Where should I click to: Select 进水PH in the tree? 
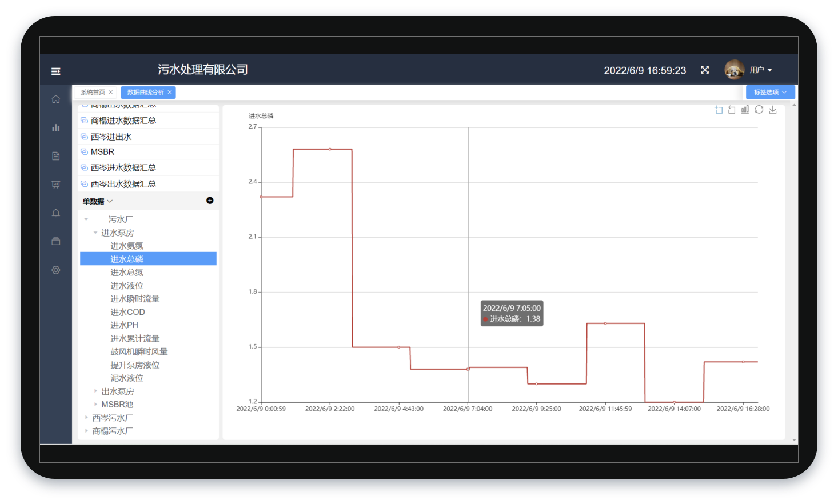[x=124, y=325]
